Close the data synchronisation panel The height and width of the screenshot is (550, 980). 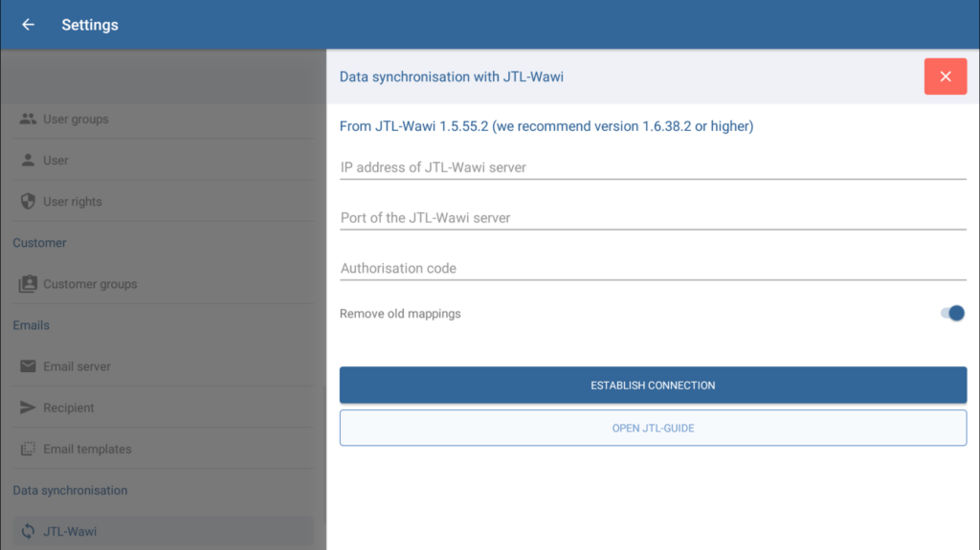(x=945, y=77)
